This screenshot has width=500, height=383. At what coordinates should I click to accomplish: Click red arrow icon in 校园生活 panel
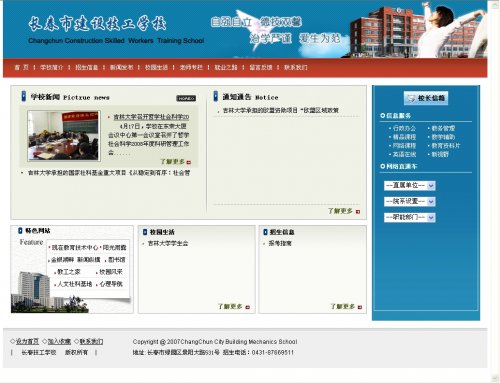tap(247, 307)
